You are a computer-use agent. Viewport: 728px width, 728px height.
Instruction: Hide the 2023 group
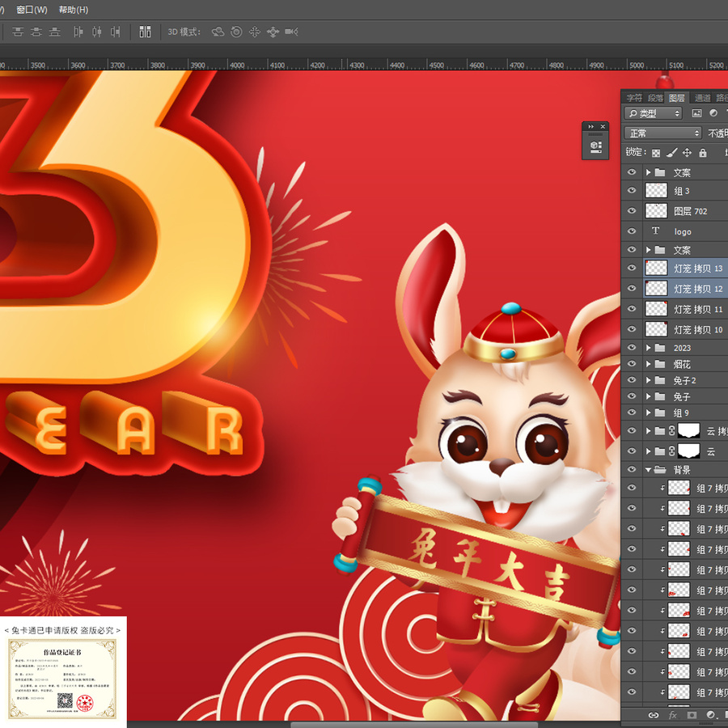click(x=632, y=347)
